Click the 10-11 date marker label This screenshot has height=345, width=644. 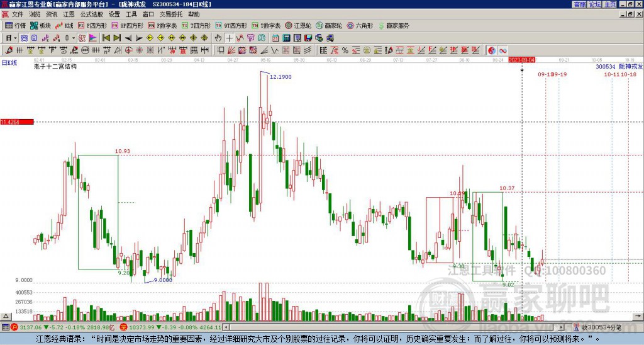(611, 74)
